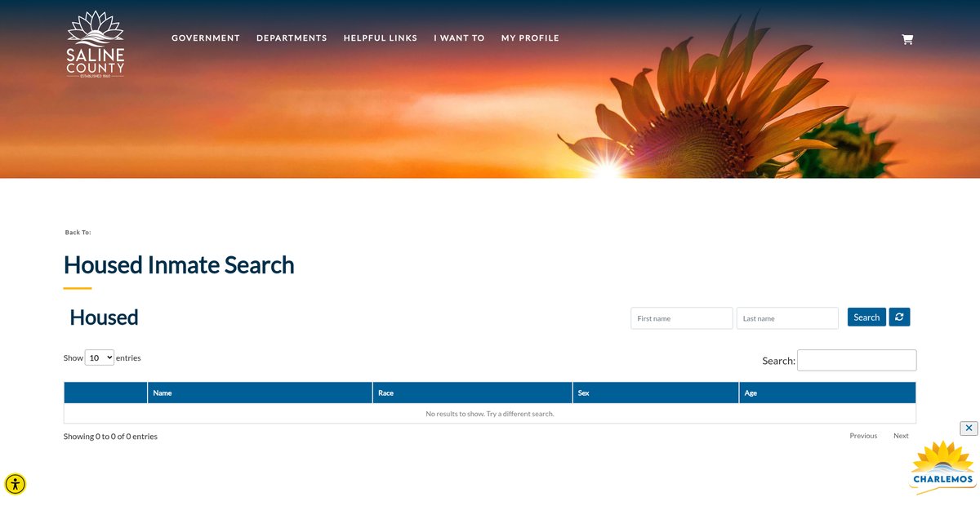This screenshot has width=980, height=506.
Task: Open the Charlemos sunflower chat icon
Action: click(x=942, y=468)
